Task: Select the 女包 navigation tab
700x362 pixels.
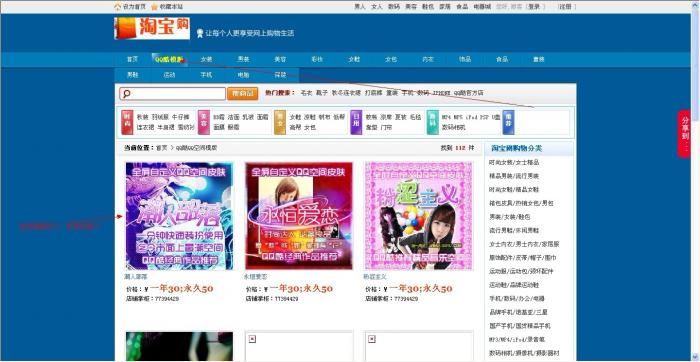Action: pyautogui.click(x=391, y=59)
